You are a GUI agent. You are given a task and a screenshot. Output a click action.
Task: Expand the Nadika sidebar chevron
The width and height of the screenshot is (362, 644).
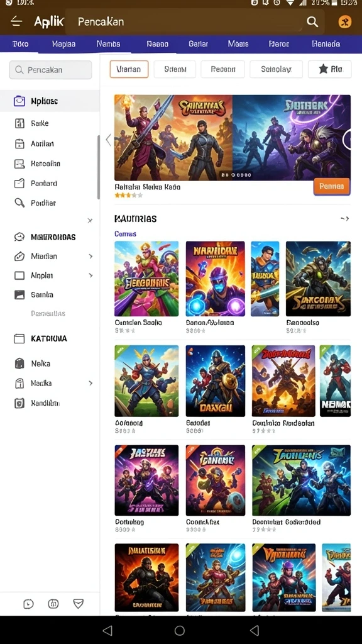pos(90,383)
